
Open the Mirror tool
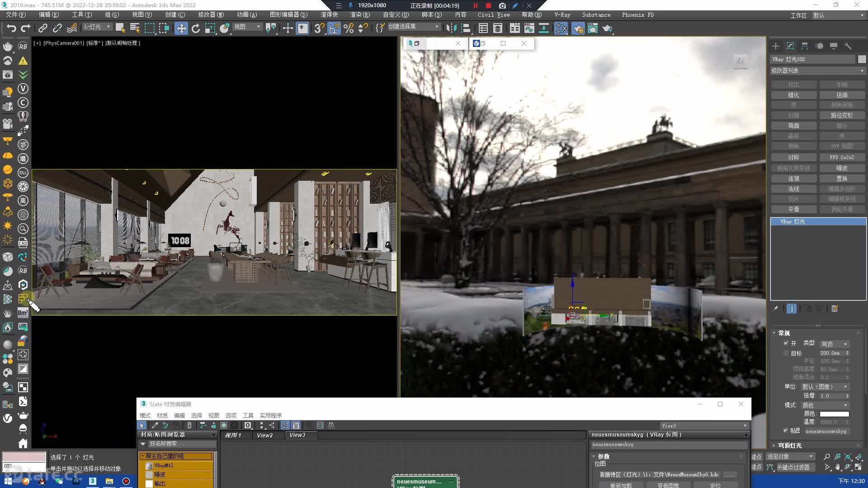point(451,28)
